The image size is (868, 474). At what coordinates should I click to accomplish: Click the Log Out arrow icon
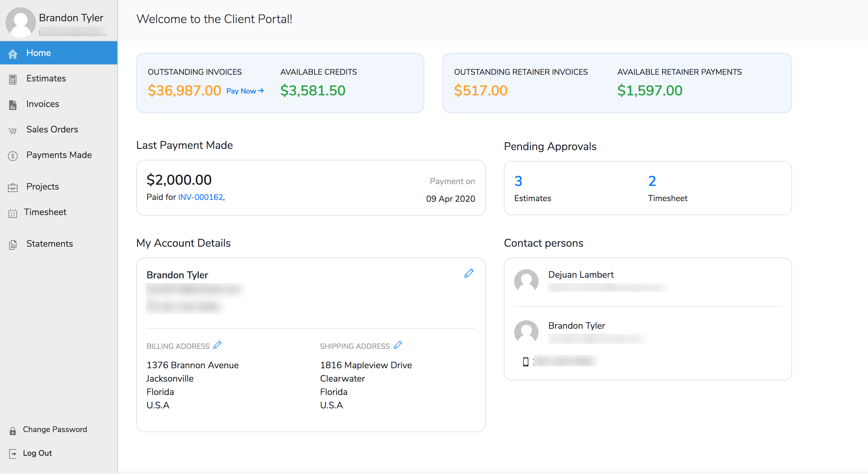(x=12, y=454)
